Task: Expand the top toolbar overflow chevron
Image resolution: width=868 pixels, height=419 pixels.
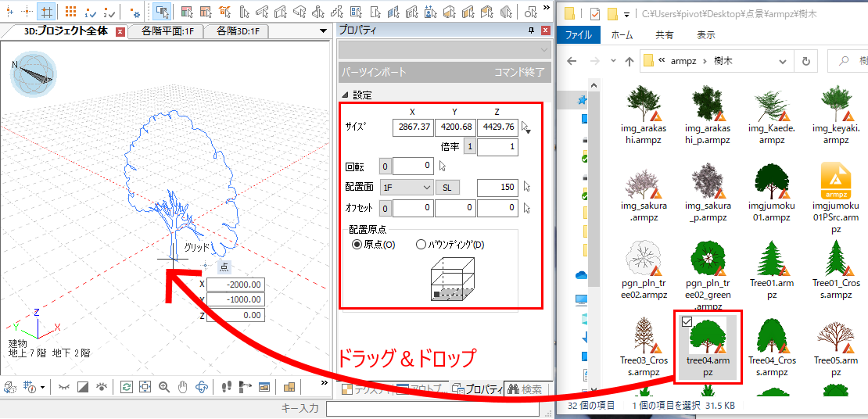Action: 547,6
